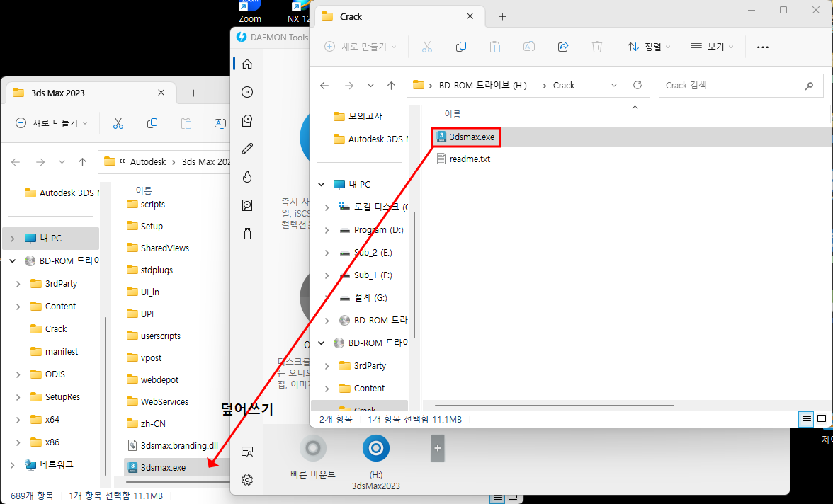This screenshot has height=504, width=833.
Task: Open DAEMON Tools feedback icon above settings gear
Action: [x=247, y=452]
